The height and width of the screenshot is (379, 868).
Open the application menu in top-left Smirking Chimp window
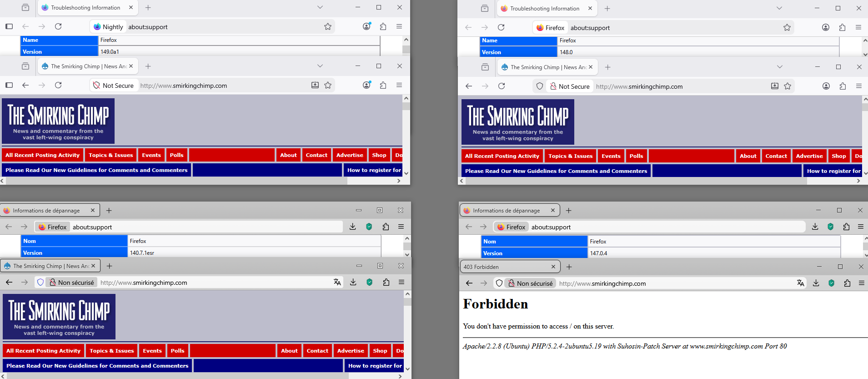tap(399, 85)
